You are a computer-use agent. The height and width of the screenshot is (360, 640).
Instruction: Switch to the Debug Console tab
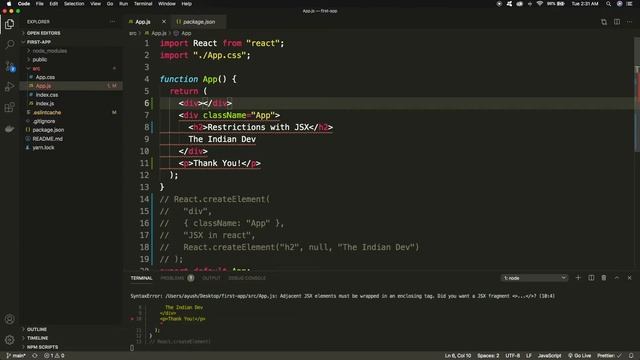click(x=247, y=278)
